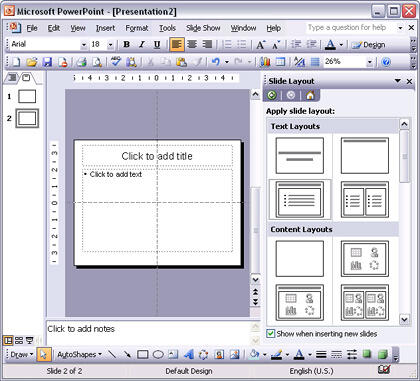Decrease font size button
This screenshot has width=420, height=381.
pos(276,45)
